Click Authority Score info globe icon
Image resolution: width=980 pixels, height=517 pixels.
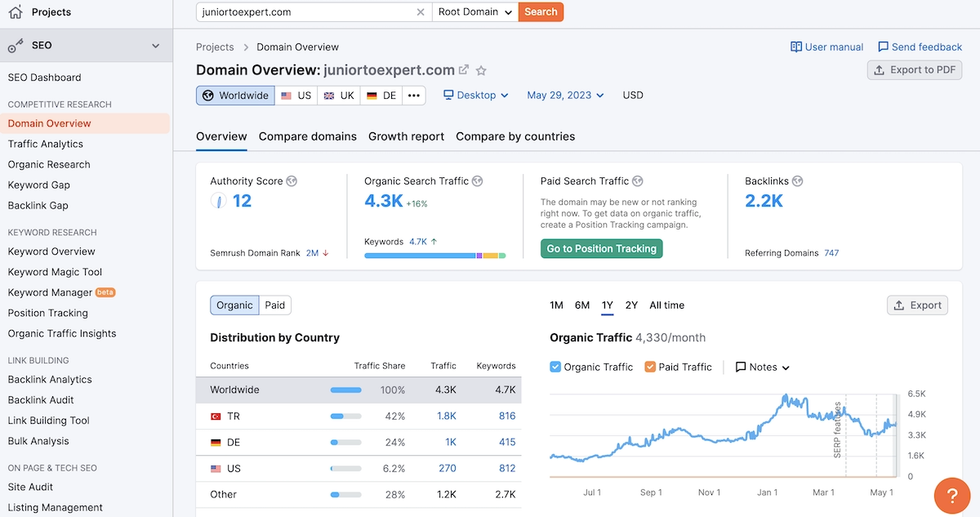tap(292, 181)
